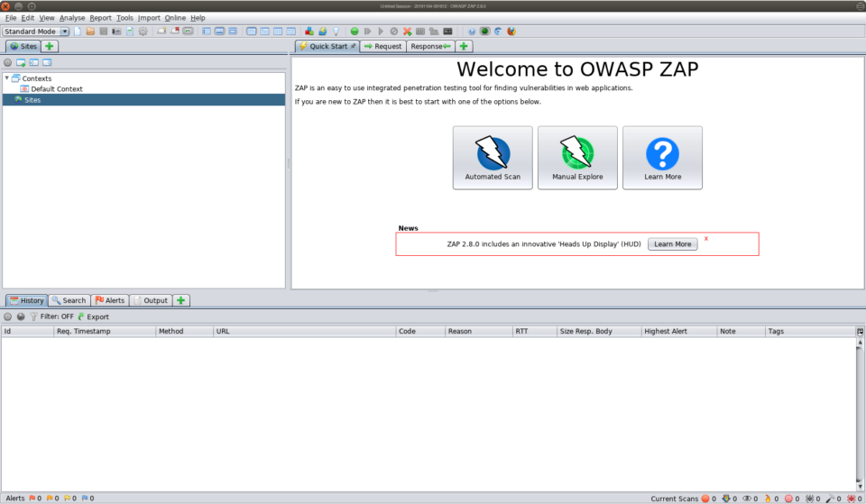
Task: Click the red high alerts flag in status bar
Action: (x=32, y=498)
